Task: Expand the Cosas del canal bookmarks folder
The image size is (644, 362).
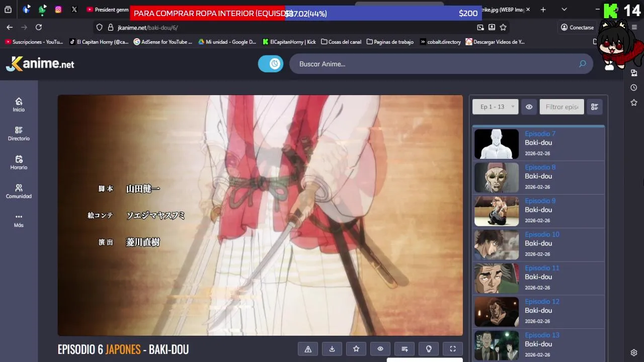Action: pos(341,42)
